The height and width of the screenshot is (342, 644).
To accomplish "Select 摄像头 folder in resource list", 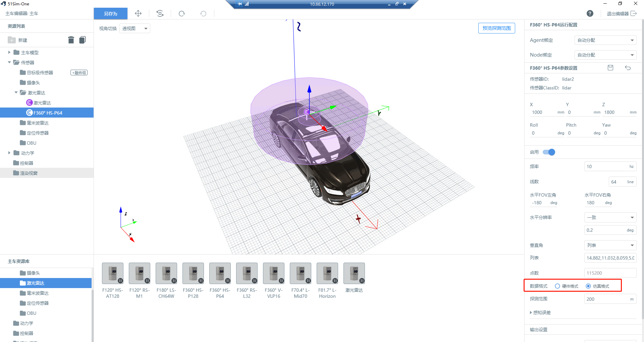I will click(x=47, y=83).
